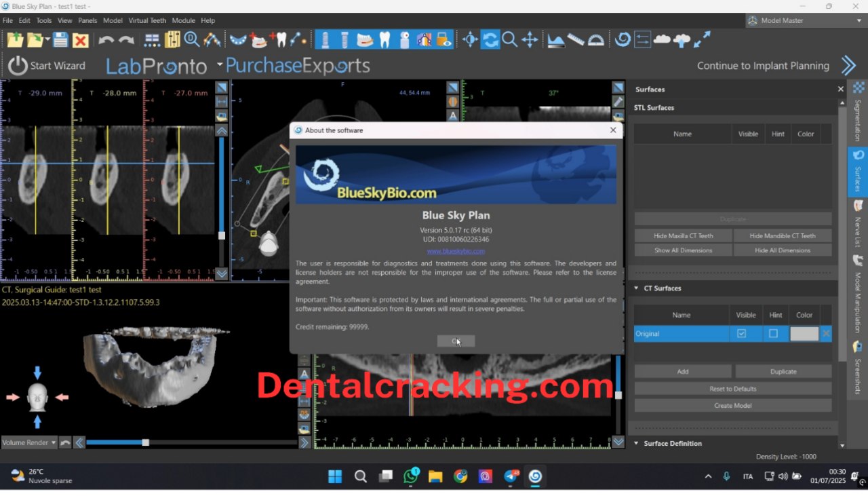Open the File menu

coord(7,20)
